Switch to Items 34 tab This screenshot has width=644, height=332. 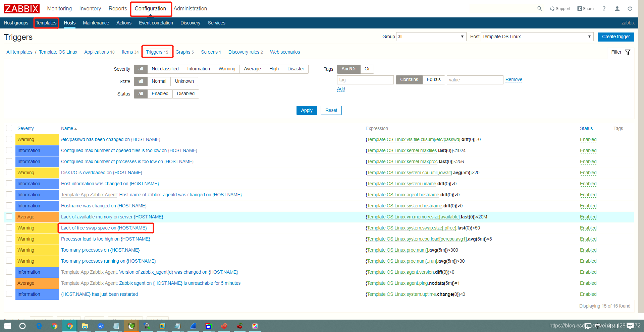(130, 52)
